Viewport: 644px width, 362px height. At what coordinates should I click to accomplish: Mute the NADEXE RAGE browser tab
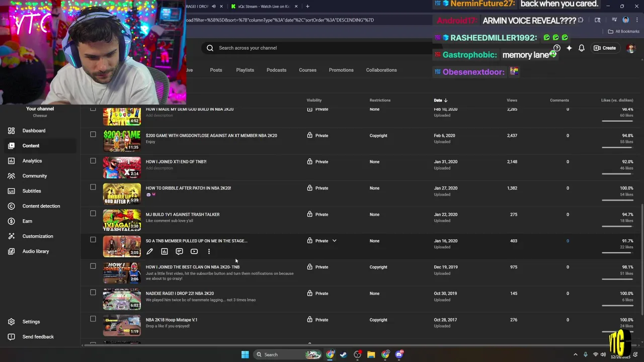(x=214, y=6)
